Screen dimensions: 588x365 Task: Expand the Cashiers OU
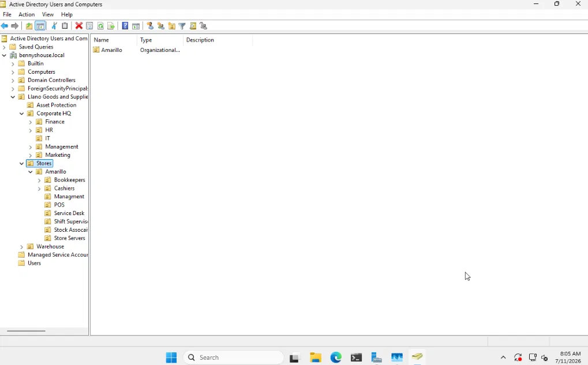(39, 189)
